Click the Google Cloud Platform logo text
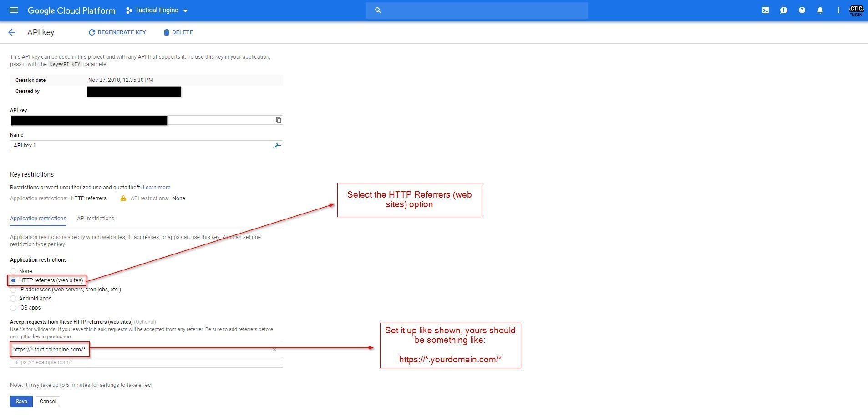The width and height of the screenshot is (868, 417). [71, 10]
